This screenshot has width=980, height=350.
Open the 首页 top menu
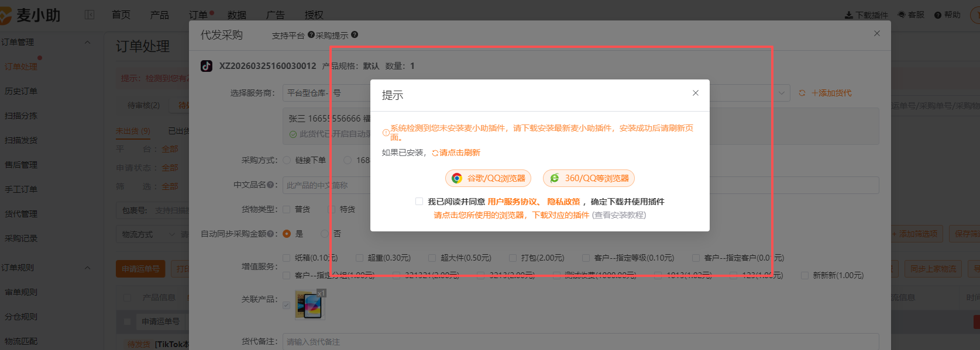pyautogui.click(x=121, y=15)
